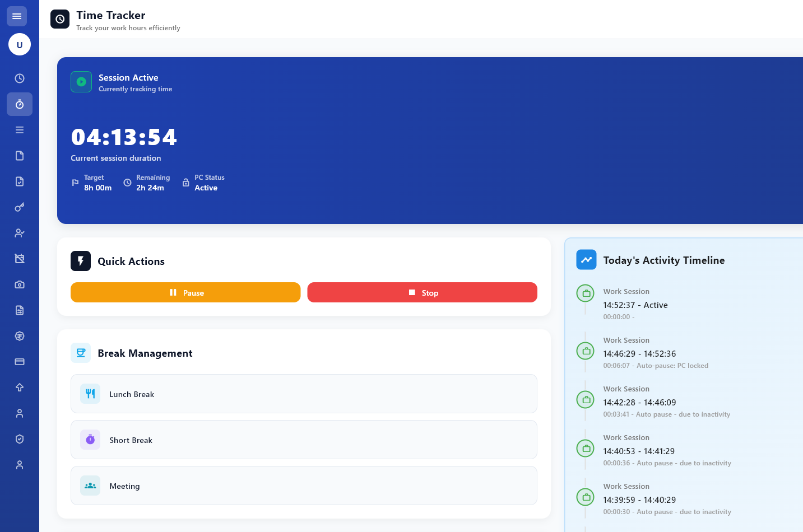Stop the current work session
803x532 pixels.
pos(422,292)
